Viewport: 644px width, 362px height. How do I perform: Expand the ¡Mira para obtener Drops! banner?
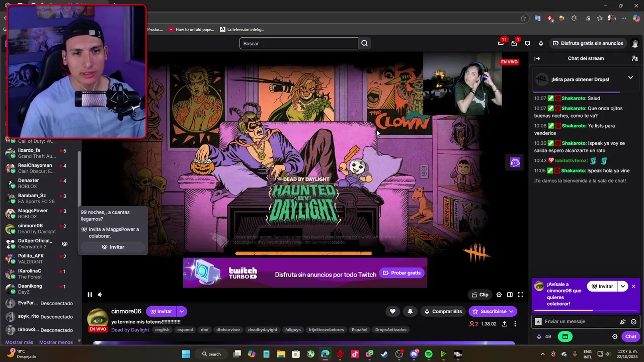(x=630, y=77)
